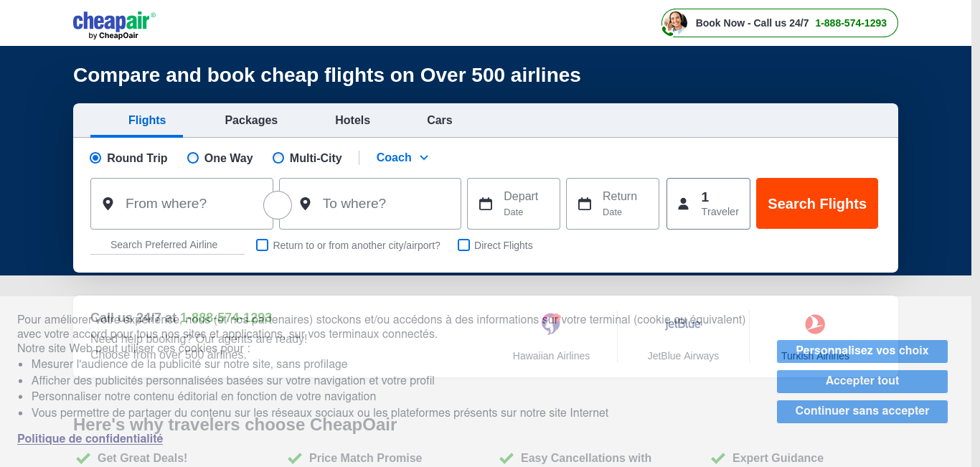Open the Return date calendar icon

click(x=585, y=204)
